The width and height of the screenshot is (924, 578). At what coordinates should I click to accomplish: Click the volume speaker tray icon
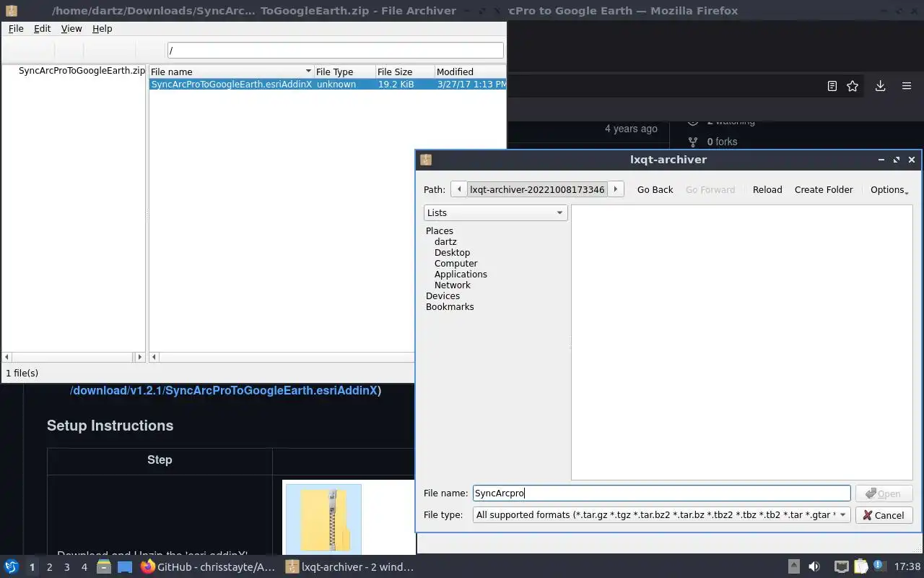pos(814,567)
